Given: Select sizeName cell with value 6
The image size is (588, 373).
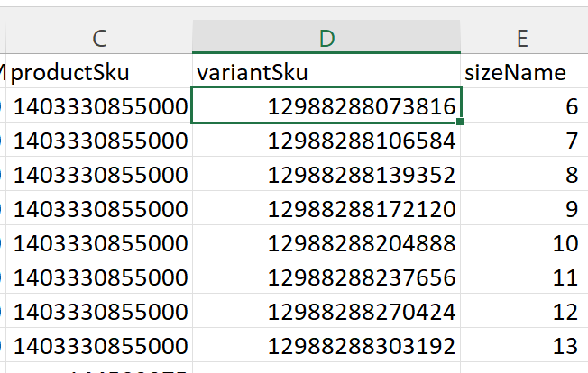Looking at the screenshot, I should [x=522, y=105].
